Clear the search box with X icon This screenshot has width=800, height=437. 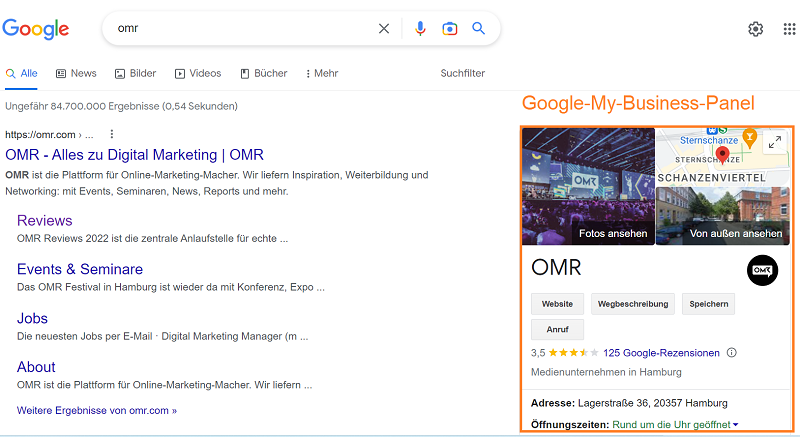tap(384, 29)
